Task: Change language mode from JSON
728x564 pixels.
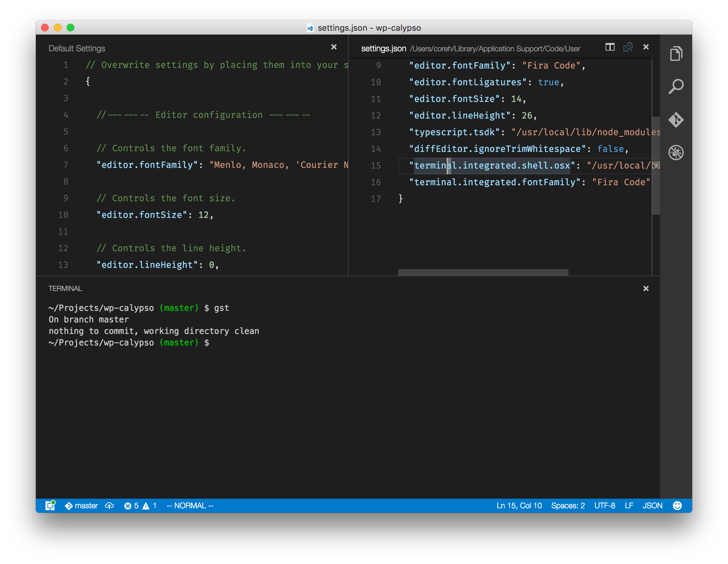Action: (652, 506)
